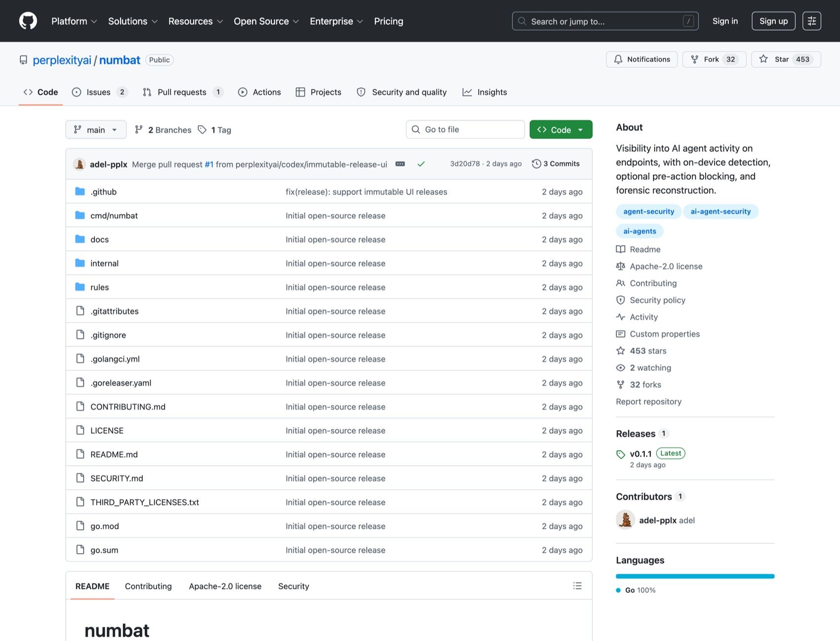Open the perplexityai owner link
The height and width of the screenshot is (641, 840).
coord(62,60)
